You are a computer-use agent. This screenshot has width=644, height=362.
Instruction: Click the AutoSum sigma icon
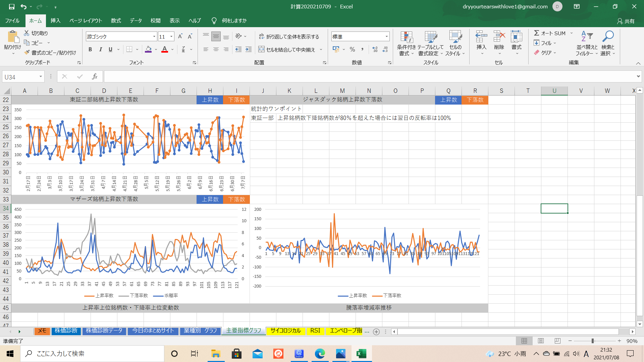pyautogui.click(x=537, y=33)
